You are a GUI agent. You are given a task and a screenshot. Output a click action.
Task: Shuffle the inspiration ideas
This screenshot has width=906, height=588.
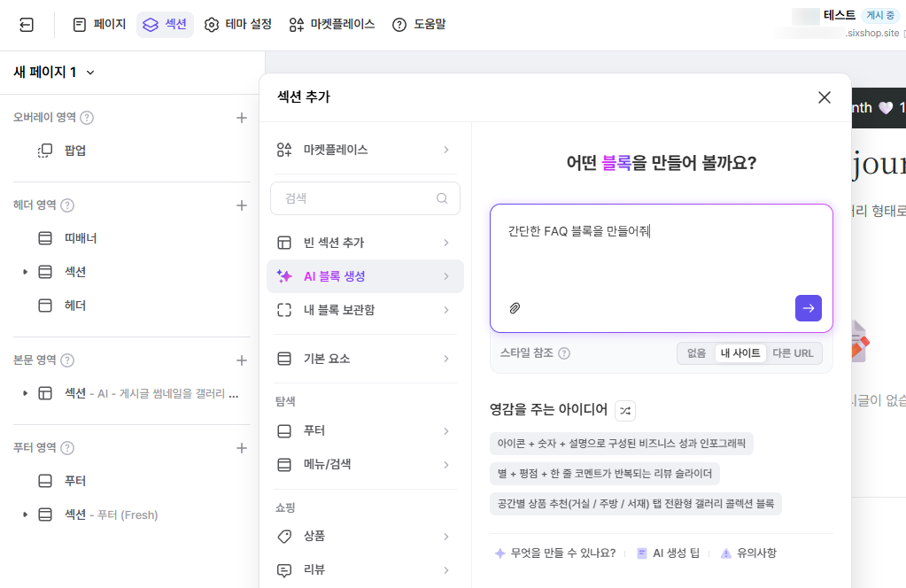click(625, 411)
